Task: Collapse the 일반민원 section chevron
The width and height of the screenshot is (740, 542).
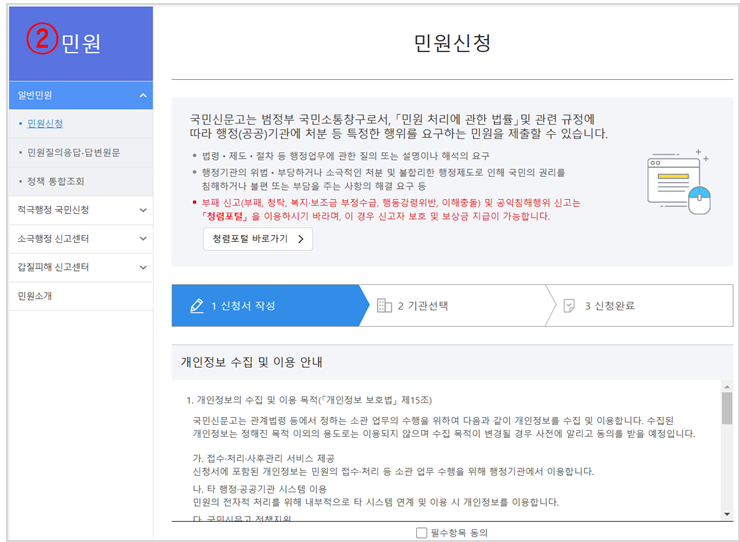Action: pos(143,95)
